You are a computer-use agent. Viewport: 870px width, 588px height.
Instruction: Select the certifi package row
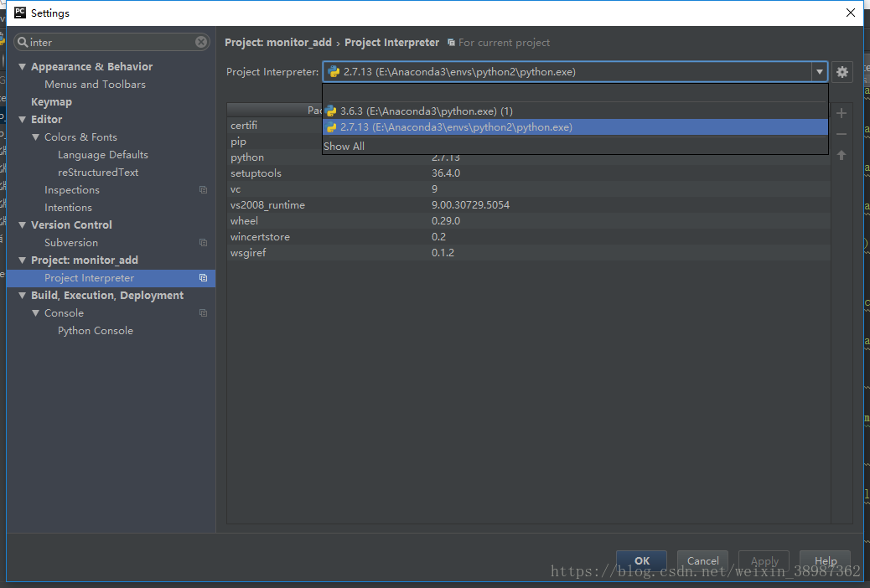click(275, 126)
